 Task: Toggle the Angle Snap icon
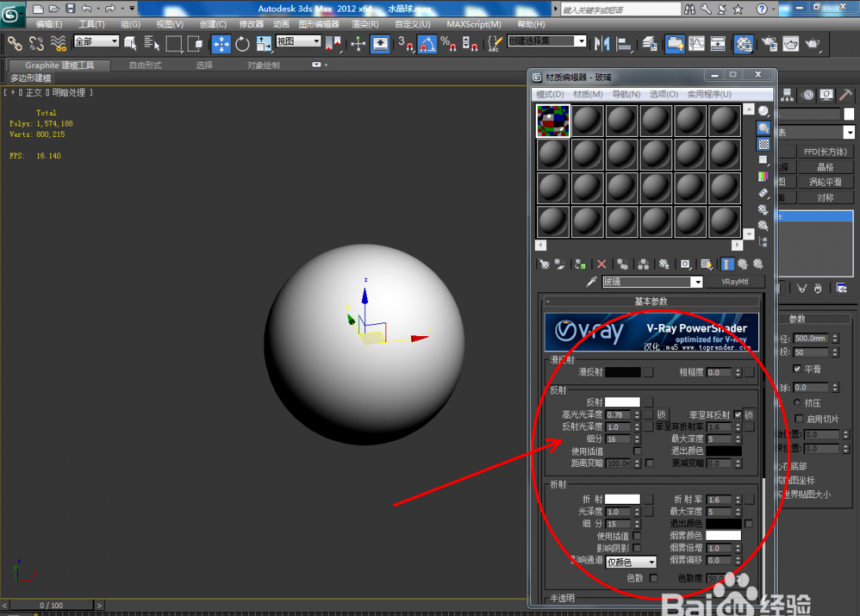point(427,44)
